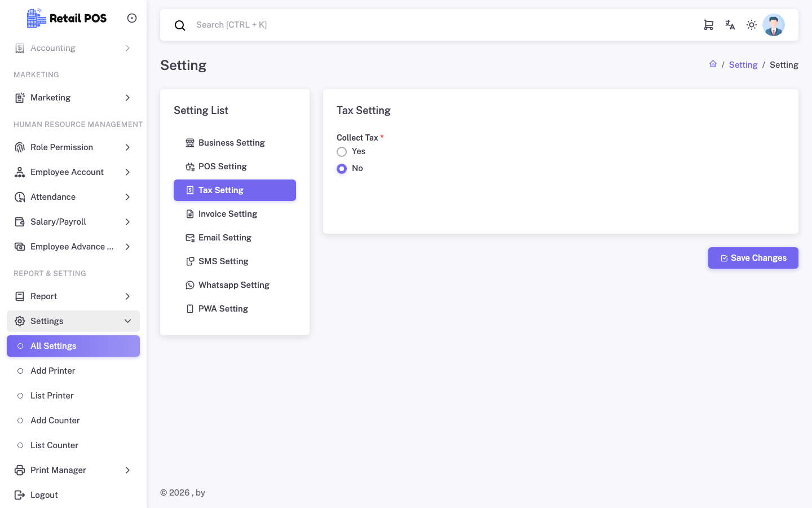812x508 pixels.
Task: Open Invoice Setting in Setting List
Action: [235, 214]
